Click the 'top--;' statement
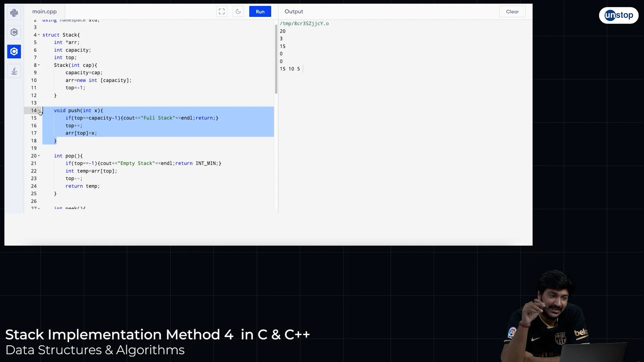This screenshot has width=644, height=362. pyautogui.click(x=74, y=179)
